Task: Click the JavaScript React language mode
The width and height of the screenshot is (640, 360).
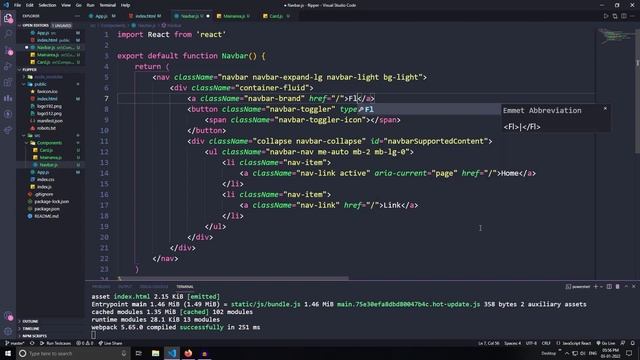Action: [x=573, y=343]
